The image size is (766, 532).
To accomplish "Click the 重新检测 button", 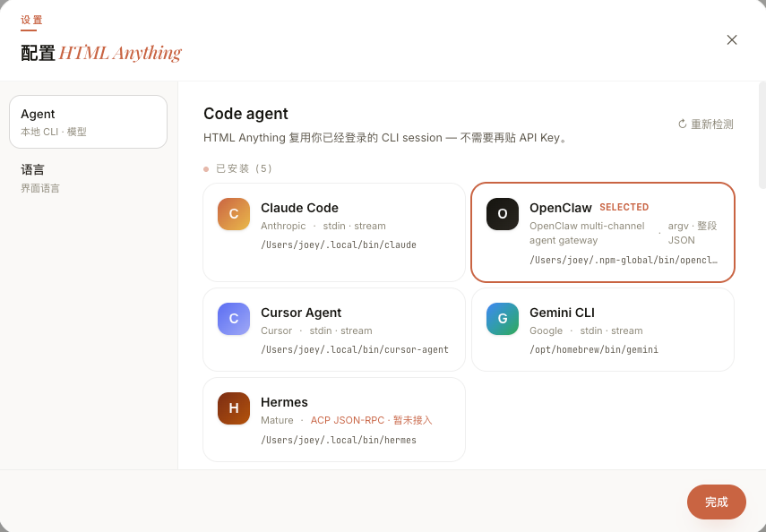I will tap(705, 124).
